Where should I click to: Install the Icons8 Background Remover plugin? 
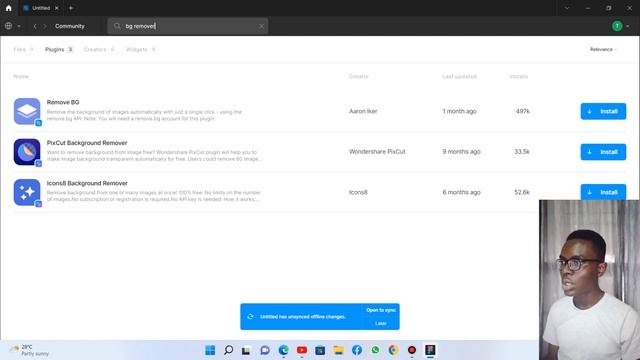point(603,192)
